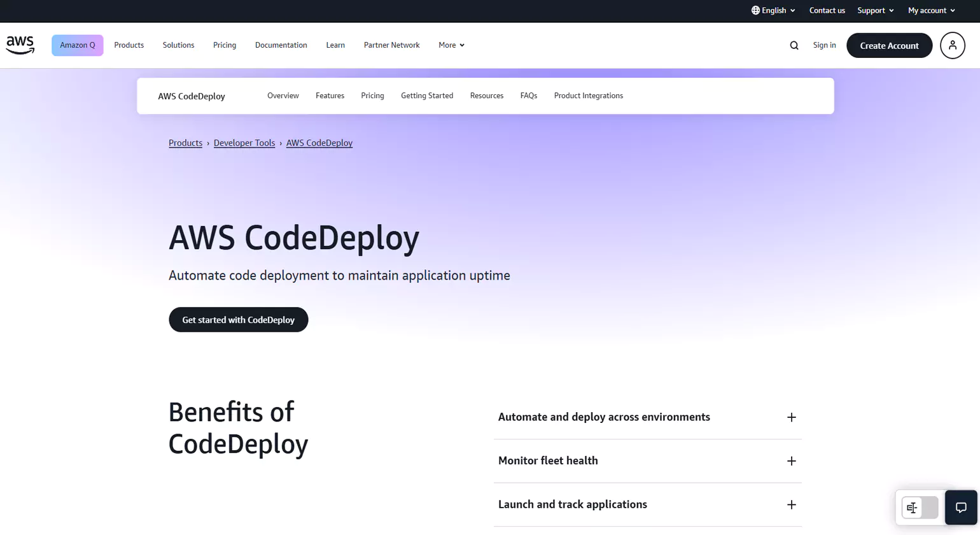Viewport: 980px width, 535px height.
Task: Open the My account dropdown
Action: pyautogui.click(x=931, y=10)
